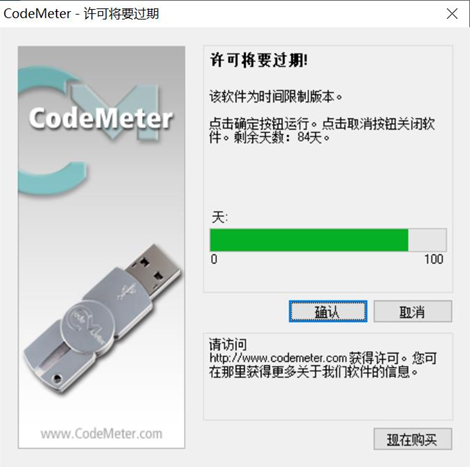Click the teal circular arrow logo graphic

pos(53,130)
